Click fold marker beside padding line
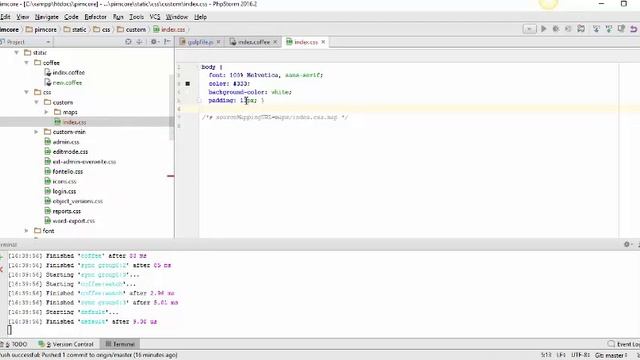The height and width of the screenshot is (360, 640). [x=199, y=100]
